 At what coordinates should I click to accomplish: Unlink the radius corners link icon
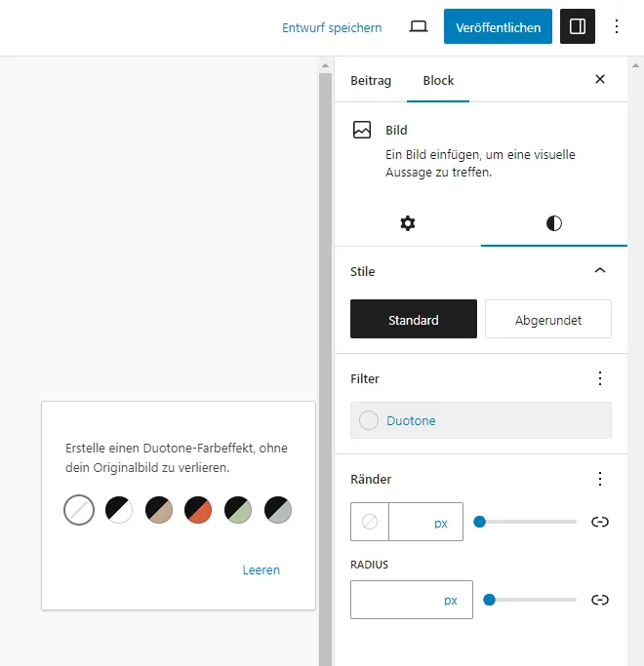(600, 600)
